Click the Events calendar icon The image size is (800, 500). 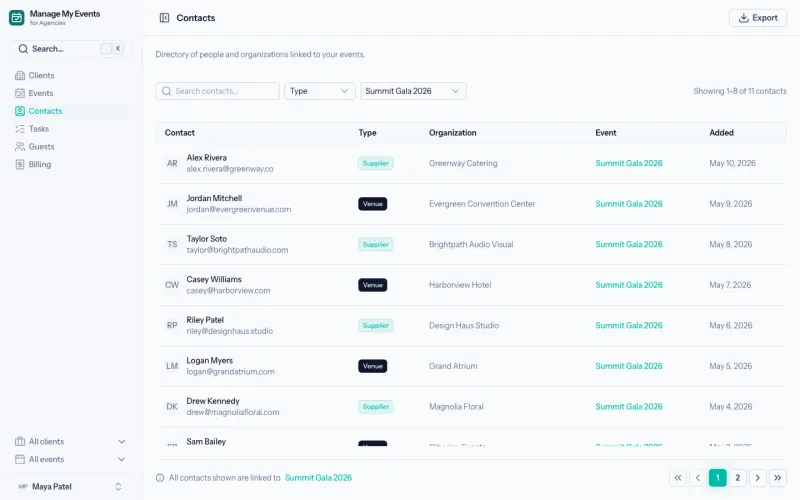[20, 93]
